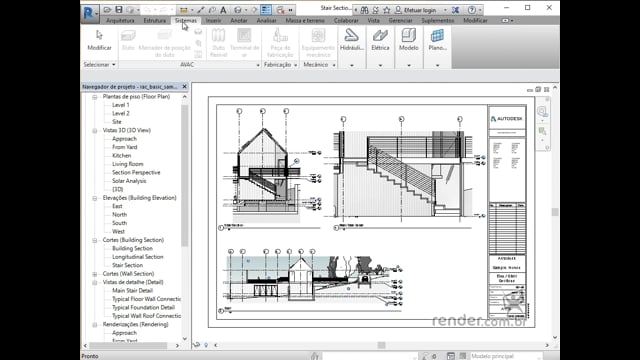Screen dimensions: 640x360
Task: Open the Anotar ribbon tab
Action: point(239,20)
